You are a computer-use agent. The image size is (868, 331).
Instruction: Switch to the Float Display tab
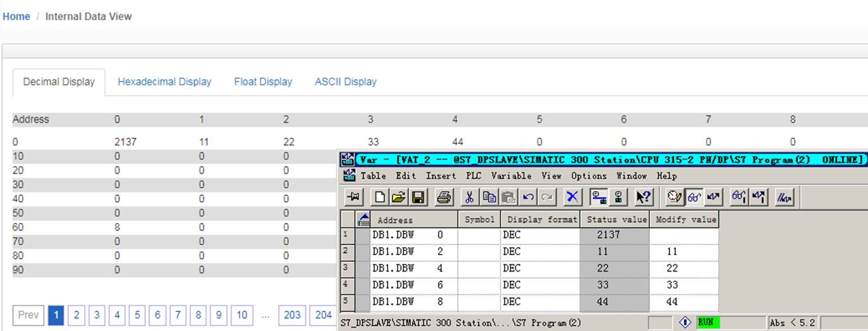click(263, 81)
